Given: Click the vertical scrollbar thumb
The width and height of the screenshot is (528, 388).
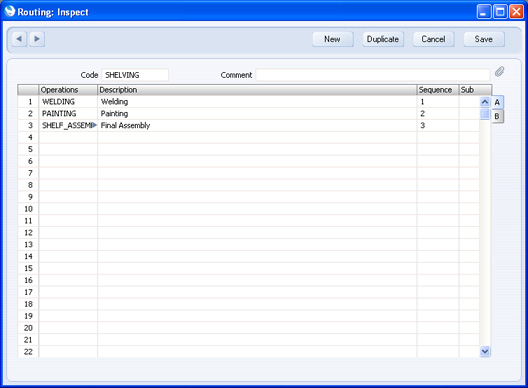Looking at the screenshot, I should pos(485,114).
